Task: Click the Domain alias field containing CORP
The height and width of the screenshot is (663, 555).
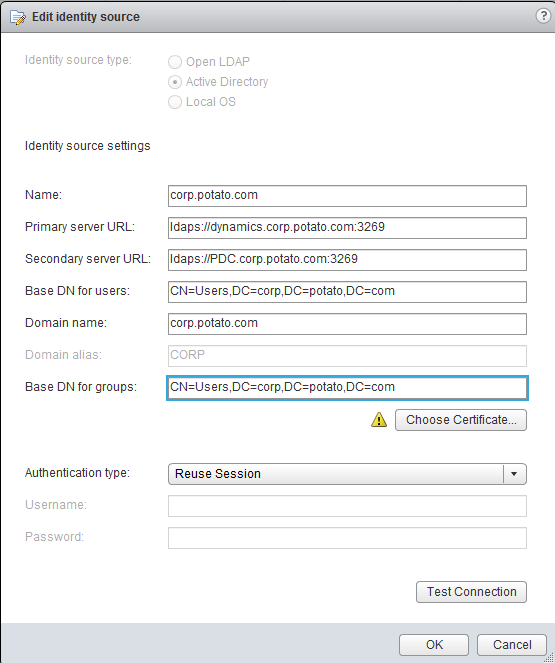Action: pos(347,356)
